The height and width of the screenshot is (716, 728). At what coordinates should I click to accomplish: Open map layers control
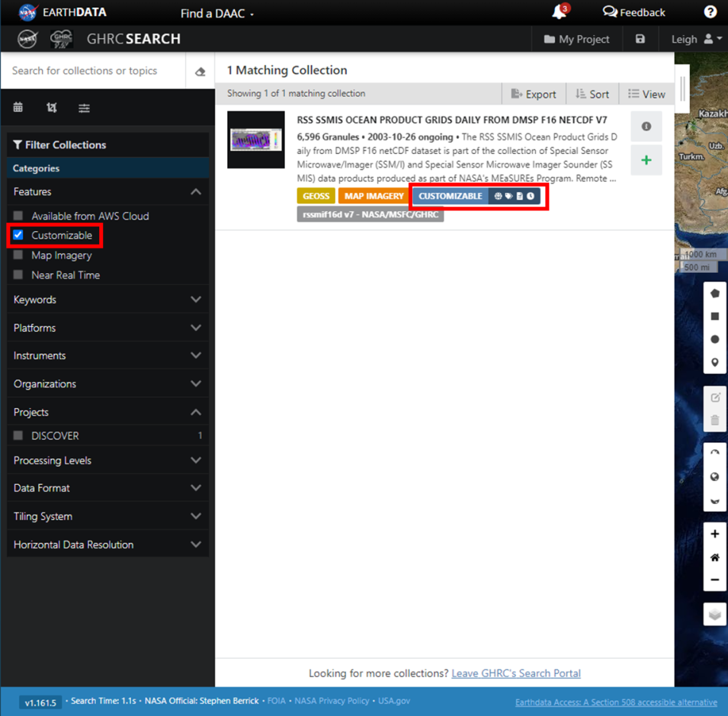pos(715,615)
